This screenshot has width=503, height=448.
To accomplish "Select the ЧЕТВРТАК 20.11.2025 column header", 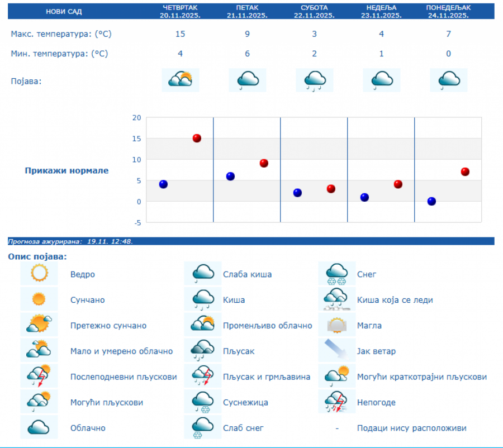I will pos(180,11).
